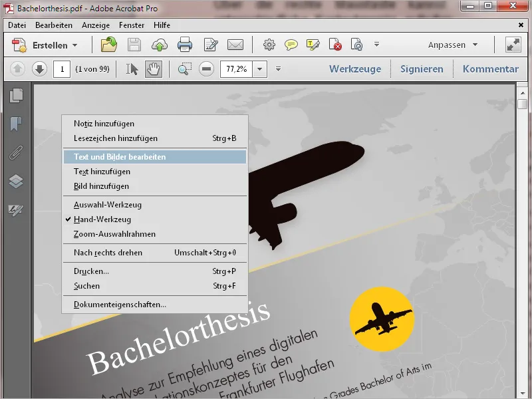Choose Notiz hinzufügen from context menu
532x399 pixels.
pos(155,124)
